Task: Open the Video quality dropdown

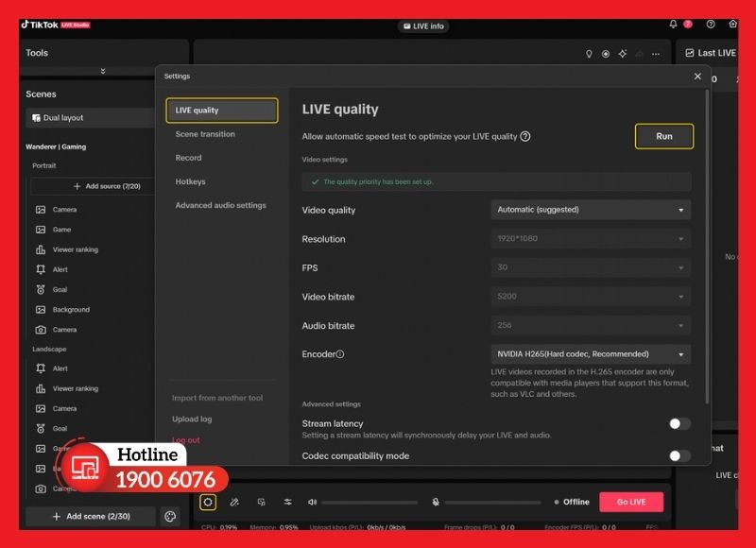Action: click(x=591, y=210)
